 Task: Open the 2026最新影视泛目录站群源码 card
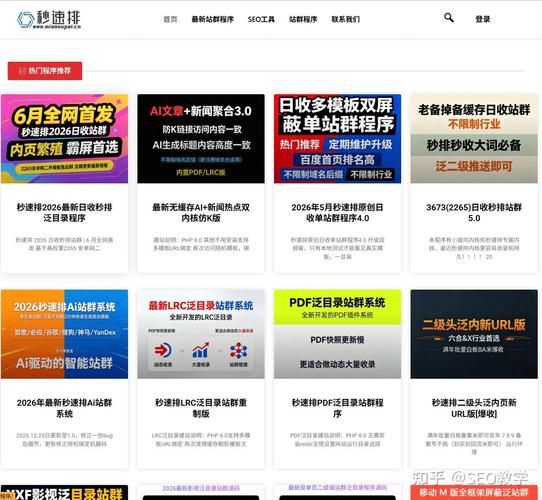(201, 492)
